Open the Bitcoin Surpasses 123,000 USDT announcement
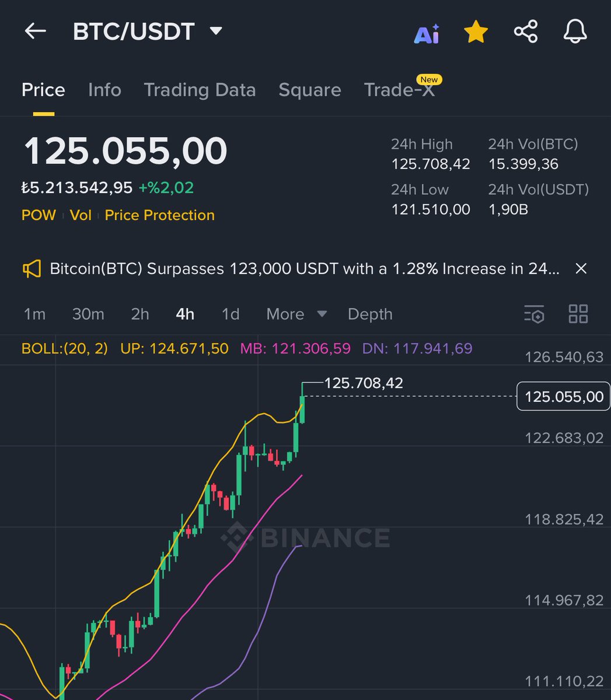The image size is (611, 700). click(305, 269)
